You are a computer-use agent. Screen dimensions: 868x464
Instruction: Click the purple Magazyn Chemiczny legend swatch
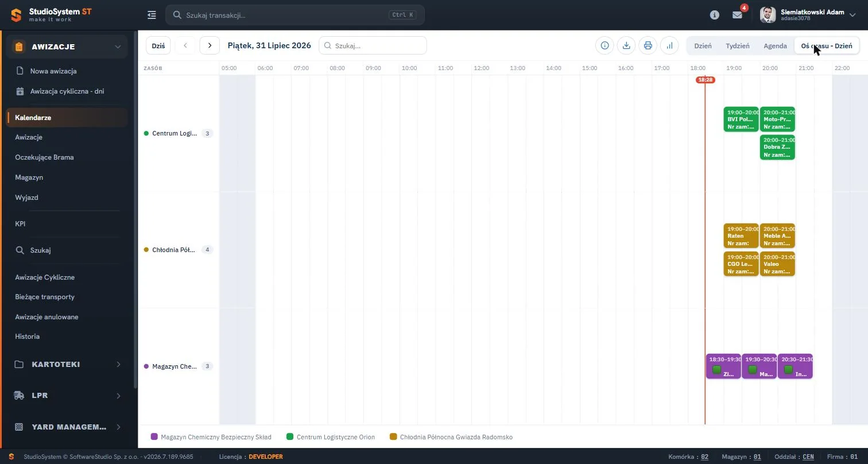pos(154,437)
